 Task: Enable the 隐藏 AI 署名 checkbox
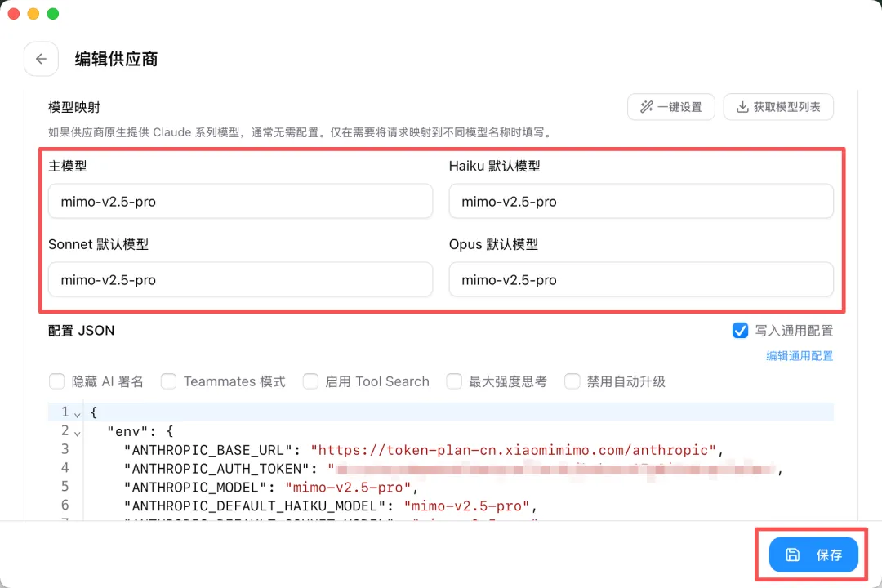[57, 381]
